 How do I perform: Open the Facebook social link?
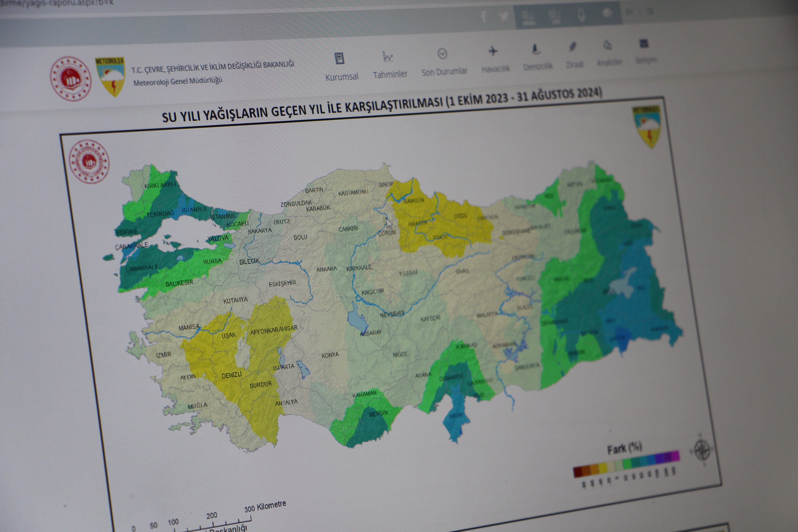pyautogui.click(x=484, y=16)
